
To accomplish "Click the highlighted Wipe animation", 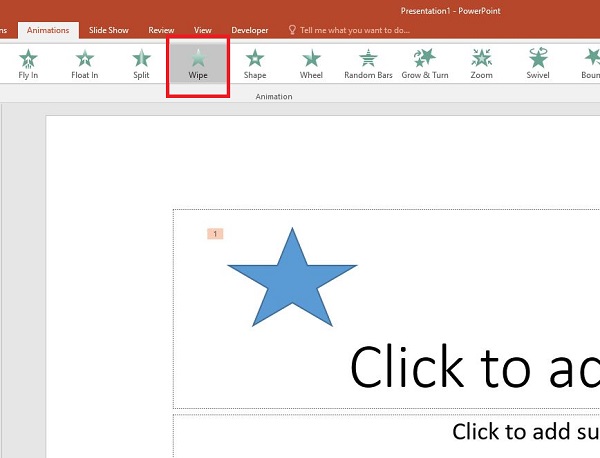I will pos(198,63).
